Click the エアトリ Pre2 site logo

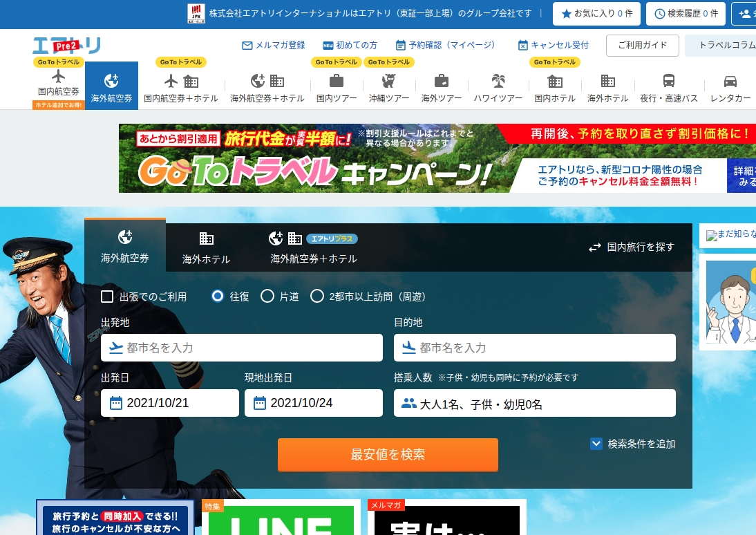(66, 46)
